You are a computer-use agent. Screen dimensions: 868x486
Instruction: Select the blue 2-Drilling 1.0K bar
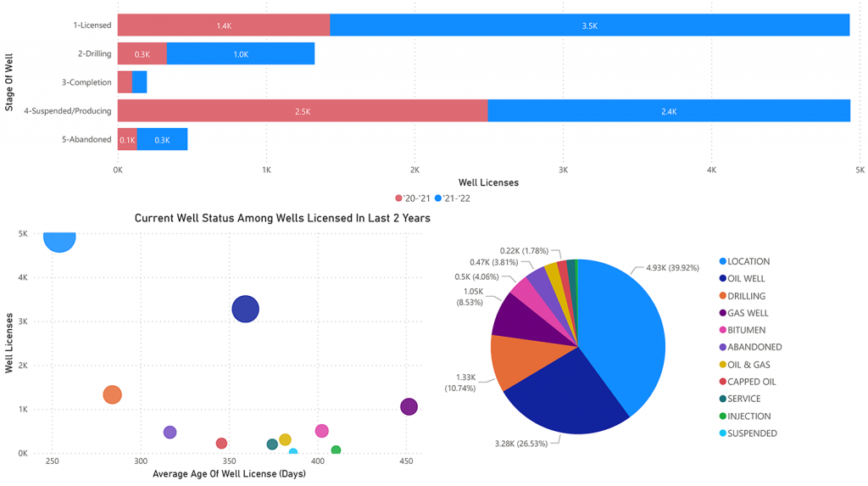pyautogui.click(x=241, y=53)
